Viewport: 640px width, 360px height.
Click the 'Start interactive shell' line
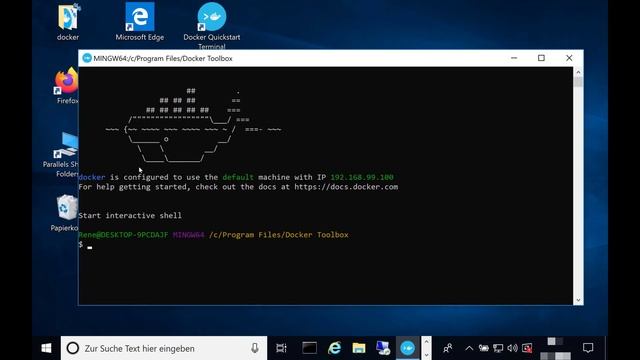130,216
